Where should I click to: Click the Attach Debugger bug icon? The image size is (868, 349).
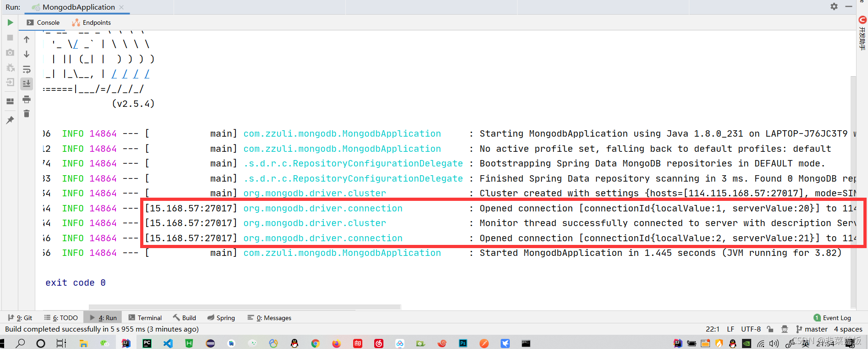10,68
